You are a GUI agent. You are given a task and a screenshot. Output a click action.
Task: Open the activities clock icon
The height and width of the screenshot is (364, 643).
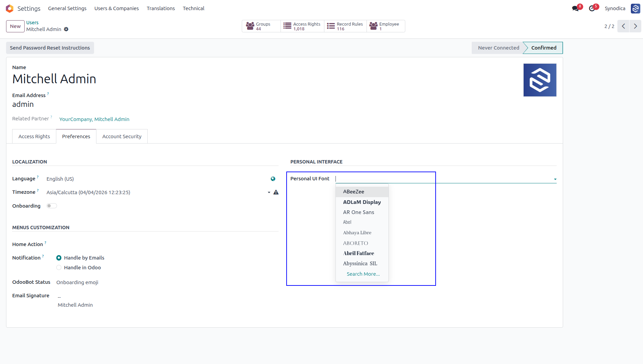[592, 8]
